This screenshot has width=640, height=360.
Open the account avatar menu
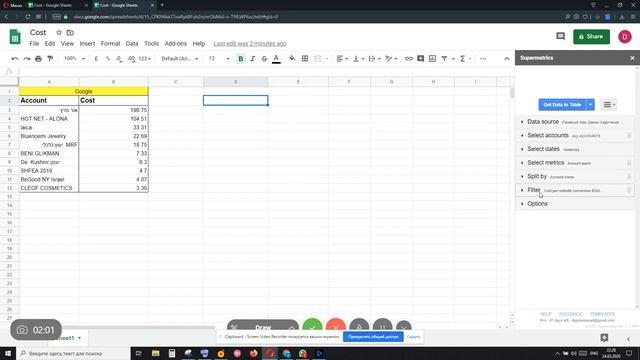624,37
